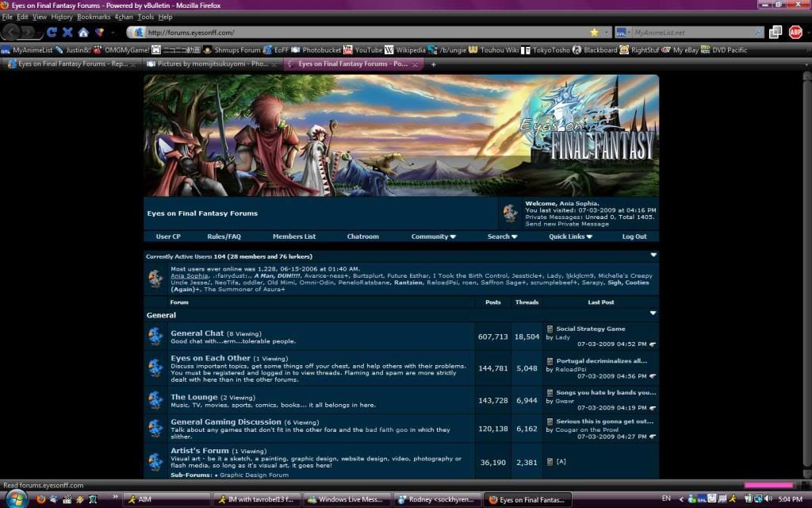This screenshot has height=508, width=812.
Task: Open the MyAnimeList bookmark
Action: (x=27, y=50)
